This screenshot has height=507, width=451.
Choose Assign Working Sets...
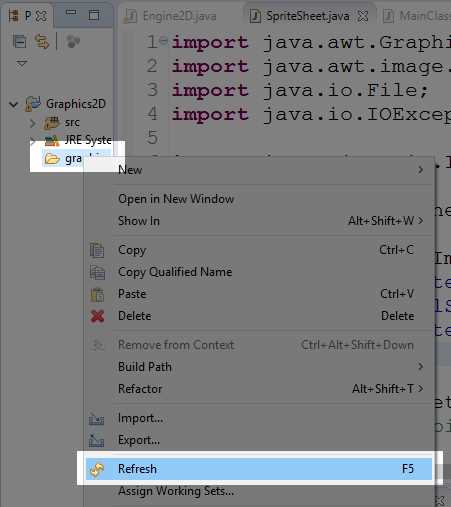point(259,491)
